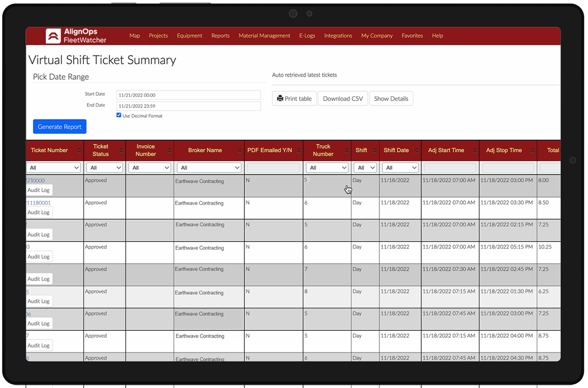Viewport: 588px width, 388px height.
Task: Toggle Use Decimal Format checkbox
Action: tap(119, 115)
